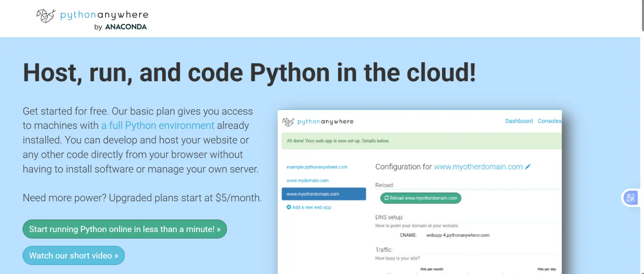Follow the 'a full Python environment' link
This screenshot has height=274, width=644.
[x=158, y=125]
